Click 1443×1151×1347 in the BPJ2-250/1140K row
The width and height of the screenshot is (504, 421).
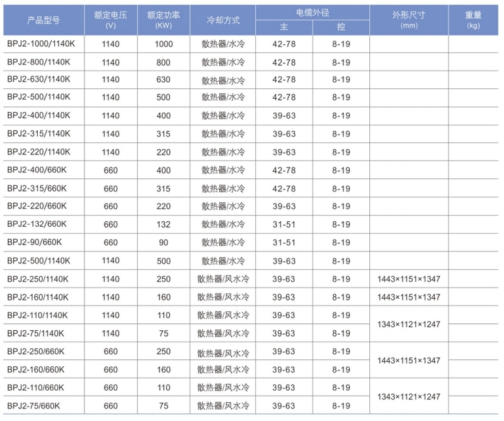click(x=409, y=279)
